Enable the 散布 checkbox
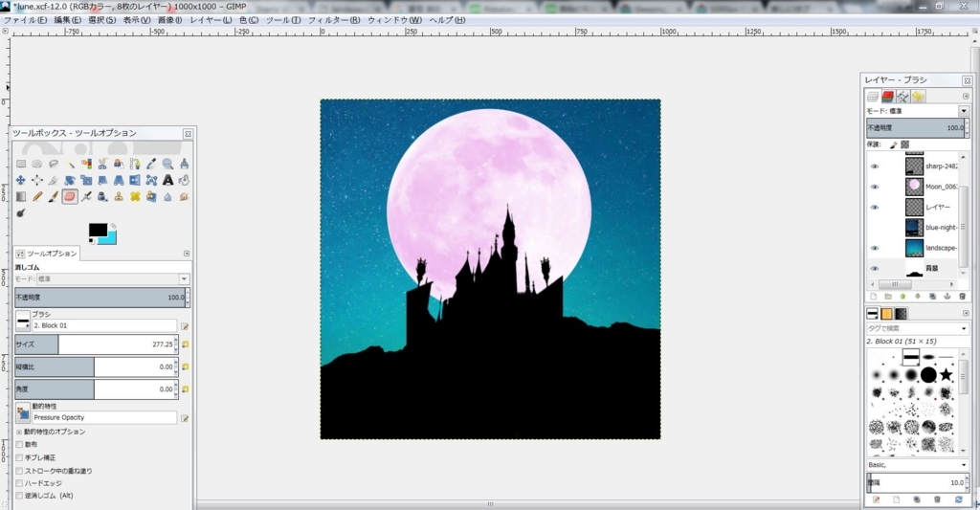Screen dimensions: 980x510 (19, 444)
